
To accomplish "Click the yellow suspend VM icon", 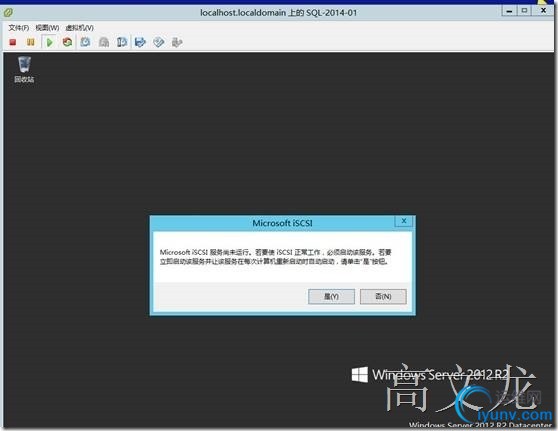I will pyautogui.click(x=31, y=42).
